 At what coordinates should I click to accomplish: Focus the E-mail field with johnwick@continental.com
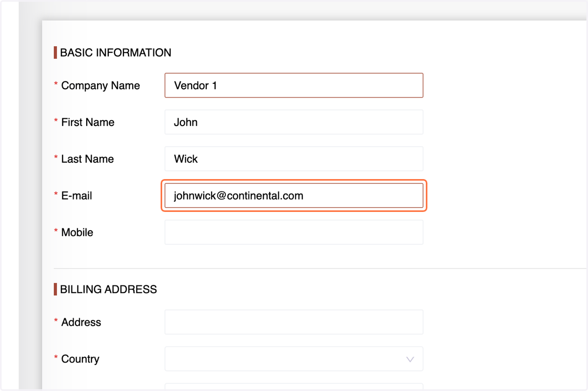pos(294,196)
